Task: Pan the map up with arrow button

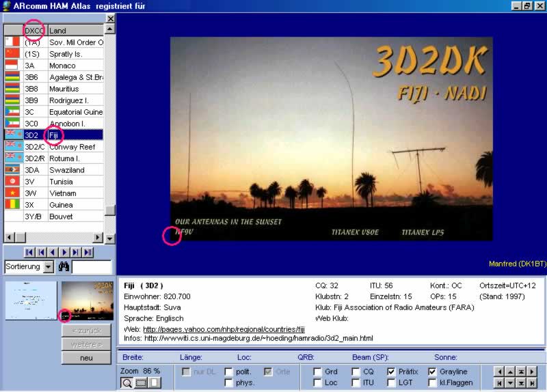Action: 509,372
